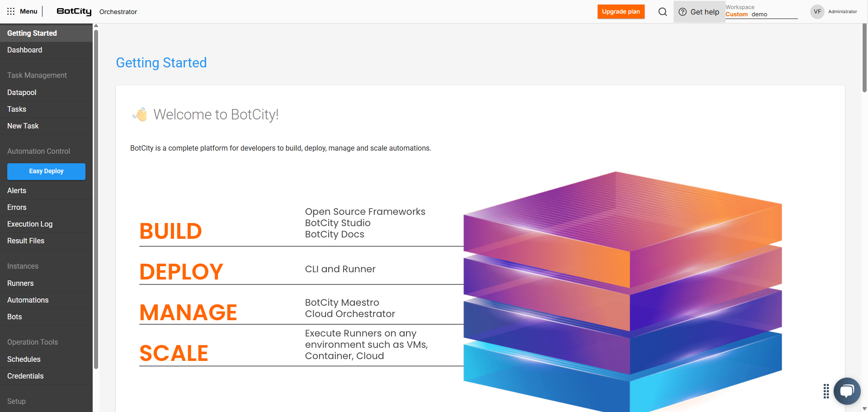Click the layered platform stack illustration
The image size is (868, 412).
[x=623, y=292]
